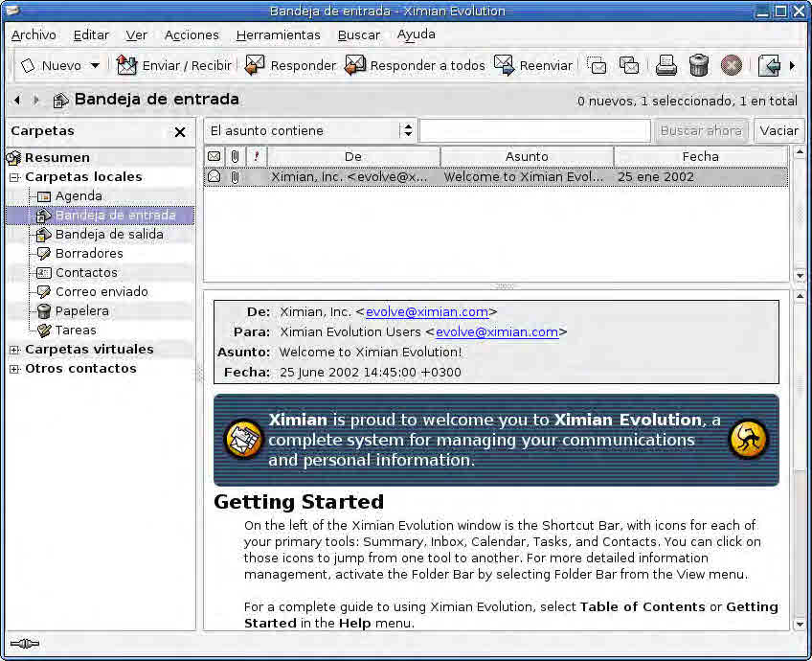Screen dimensions: 812x661
Task: Print the message with printer icon
Action: [x=665, y=66]
